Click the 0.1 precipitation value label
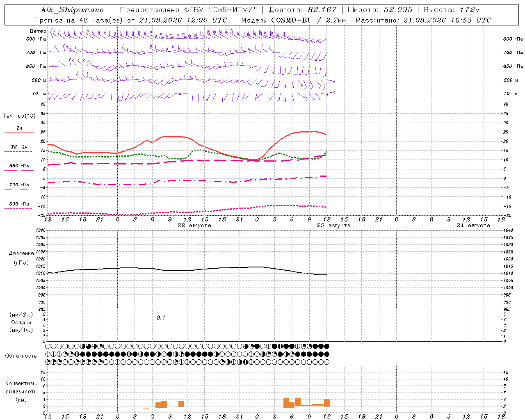Viewport: 525px width, 420px height. point(161,317)
